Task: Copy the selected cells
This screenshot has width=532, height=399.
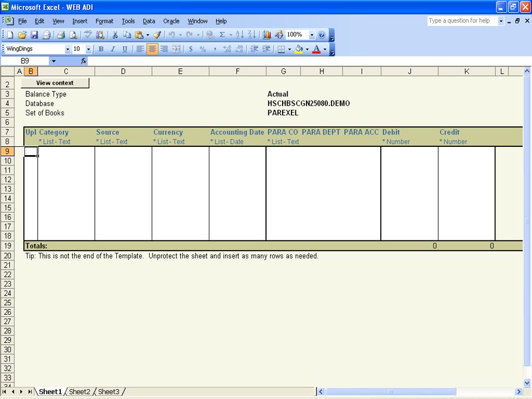Action: (127, 34)
